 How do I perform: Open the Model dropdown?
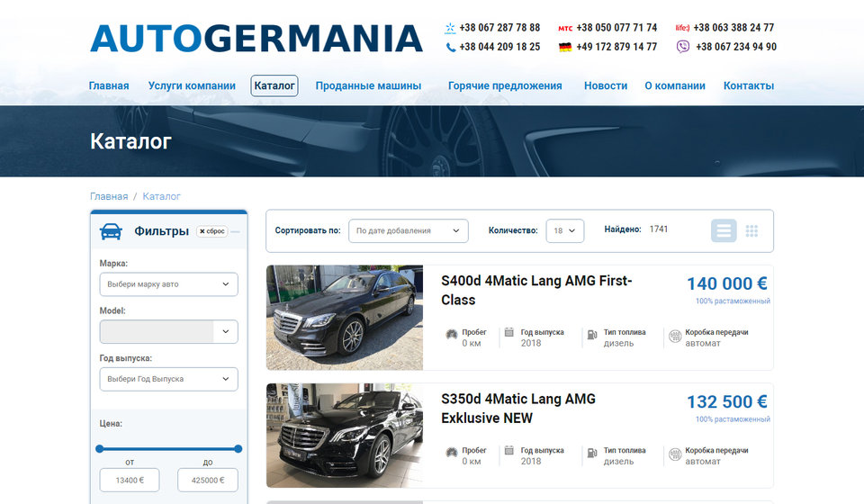point(168,331)
